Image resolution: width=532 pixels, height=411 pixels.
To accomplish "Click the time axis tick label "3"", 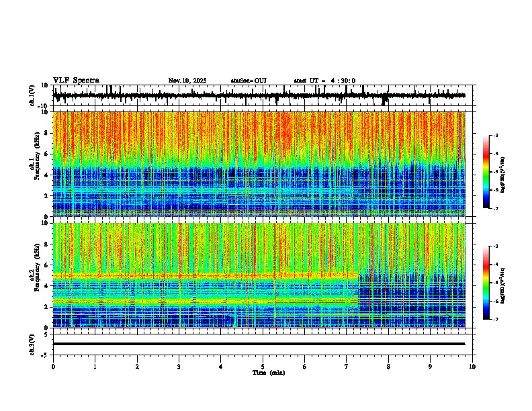I will [179, 367].
